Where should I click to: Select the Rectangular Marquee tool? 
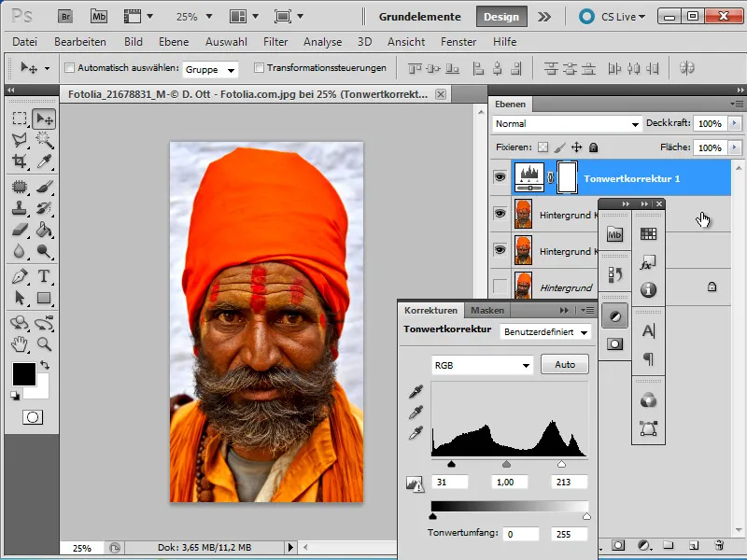tap(20, 119)
